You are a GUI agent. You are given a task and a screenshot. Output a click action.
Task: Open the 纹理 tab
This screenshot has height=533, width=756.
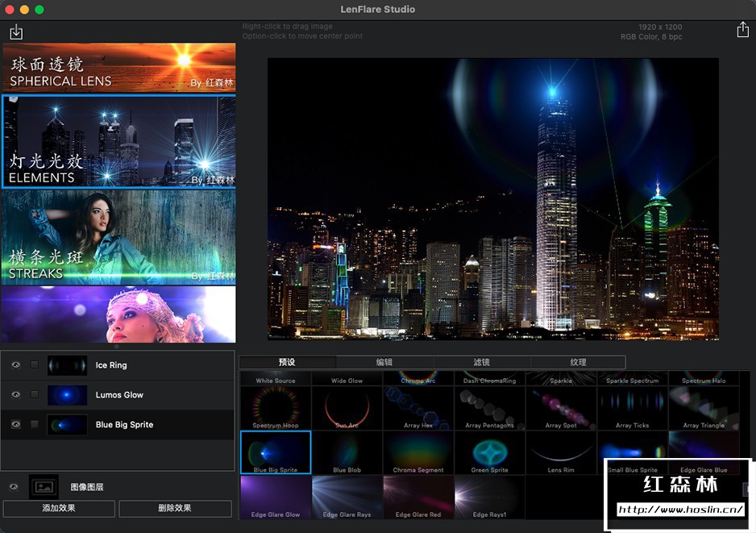coord(578,363)
